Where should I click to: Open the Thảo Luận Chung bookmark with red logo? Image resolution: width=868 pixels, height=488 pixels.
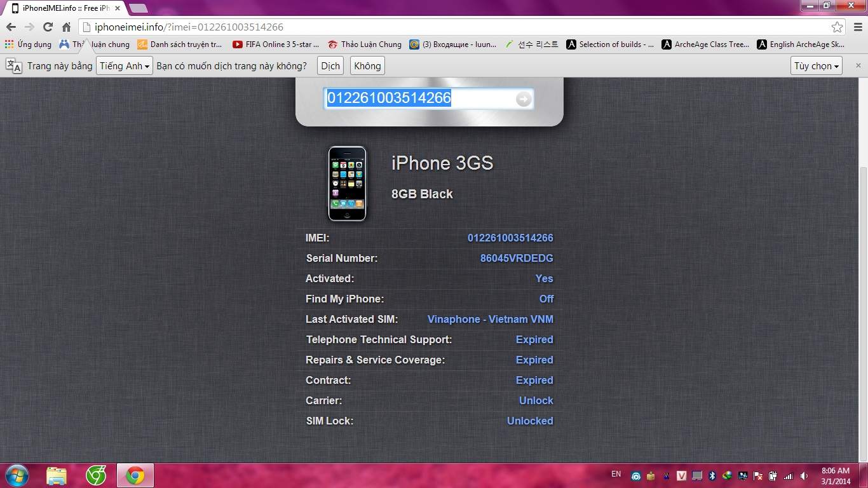tap(365, 44)
